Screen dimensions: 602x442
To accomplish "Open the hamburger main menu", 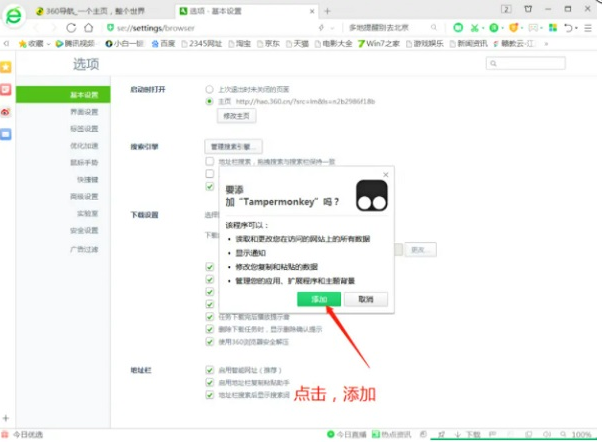I will (x=588, y=28).
